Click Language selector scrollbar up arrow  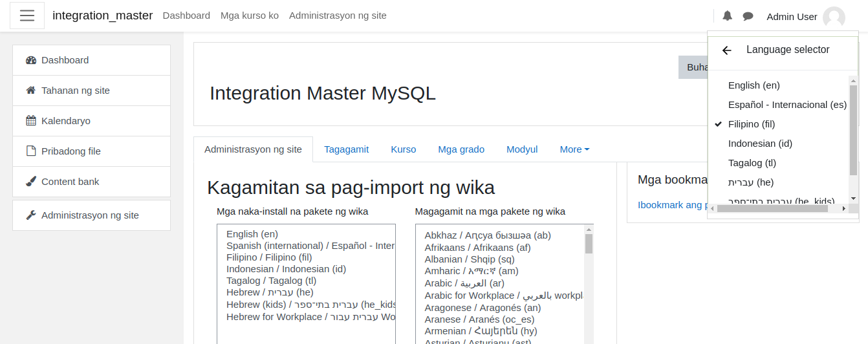point(854,80)
